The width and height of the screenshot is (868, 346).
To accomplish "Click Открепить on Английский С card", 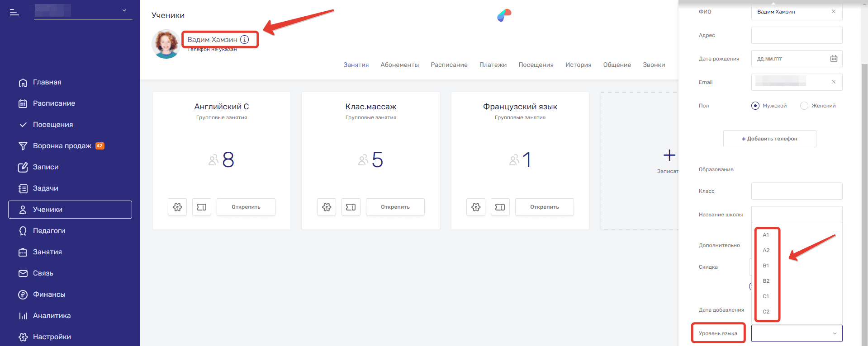I will [246, 207].
